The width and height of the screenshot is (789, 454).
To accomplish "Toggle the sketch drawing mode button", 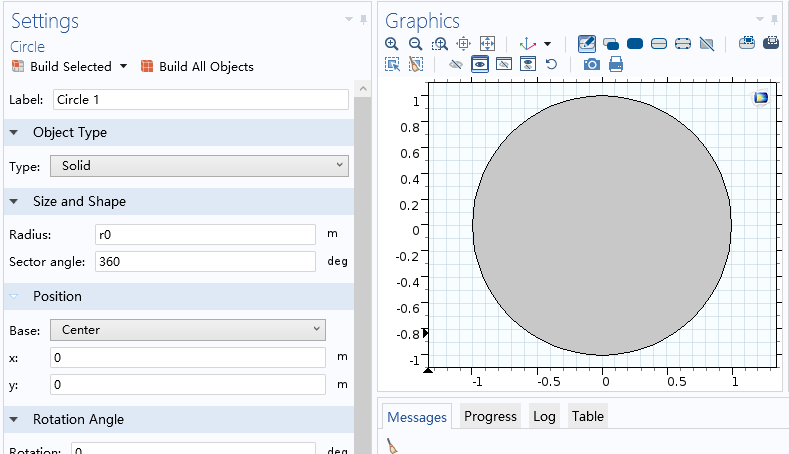I will [586, 44].
